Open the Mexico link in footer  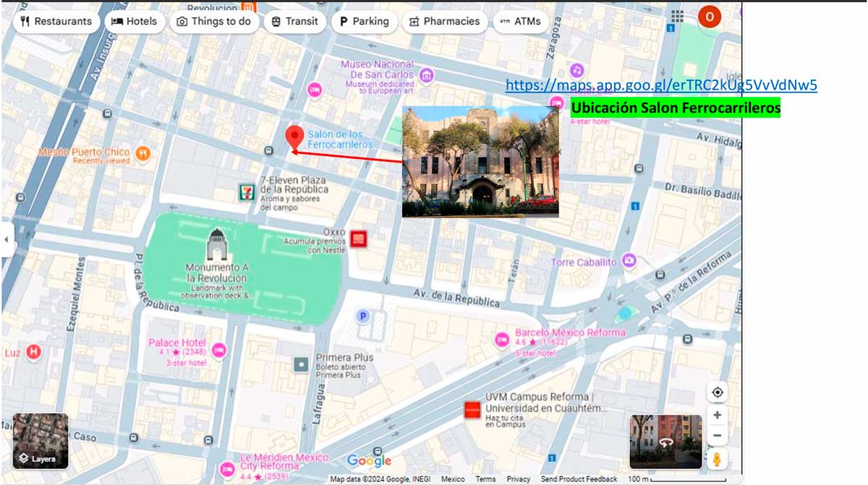pos(453,479)
